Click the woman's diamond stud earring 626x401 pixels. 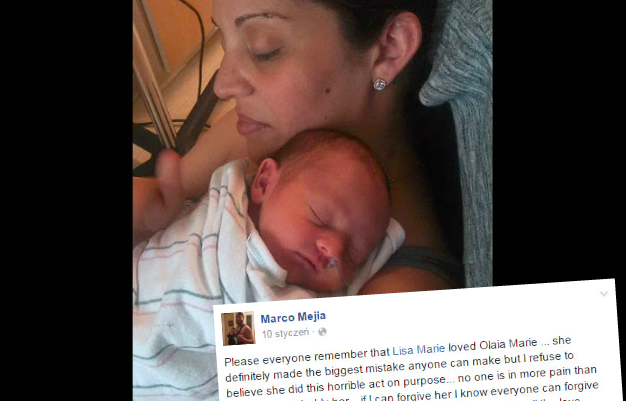tap(379, 84)
